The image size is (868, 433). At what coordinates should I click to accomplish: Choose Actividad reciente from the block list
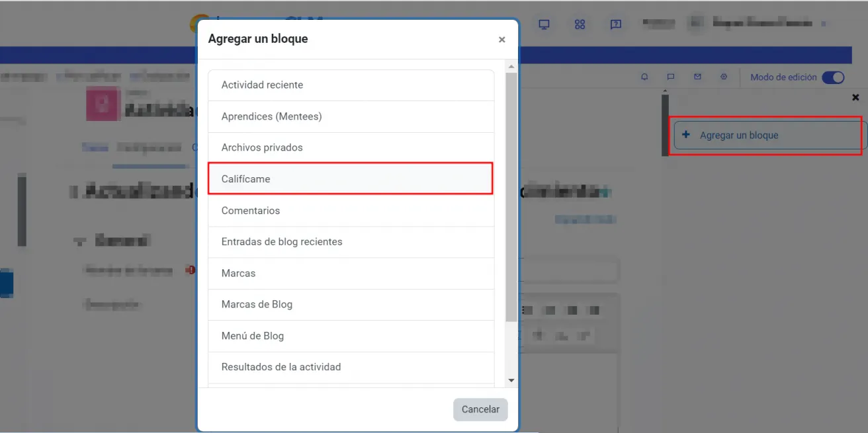[x=351, y=85]
